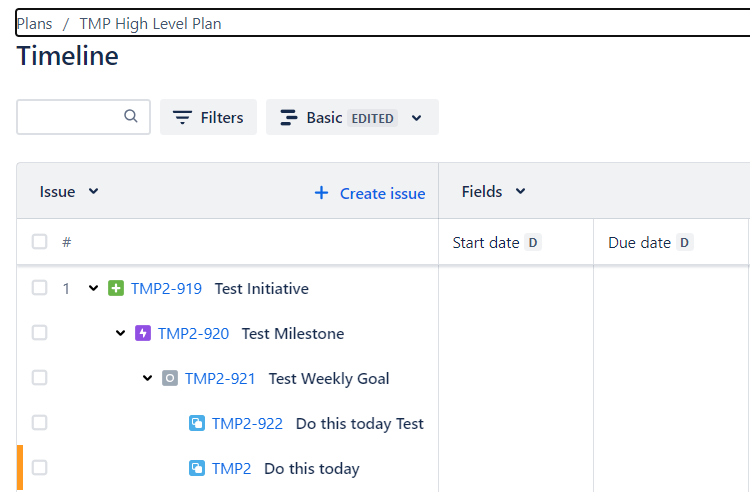Click the plus icon beside Create issue
Viewport: 750px width, 492px height.
click(321, 193)
